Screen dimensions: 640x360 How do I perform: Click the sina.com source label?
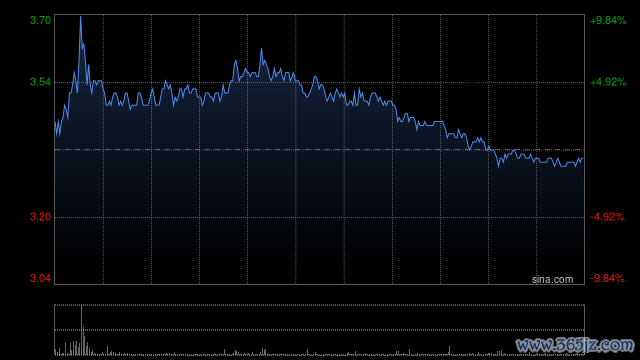pyautogui.click(x=552, y=280)
